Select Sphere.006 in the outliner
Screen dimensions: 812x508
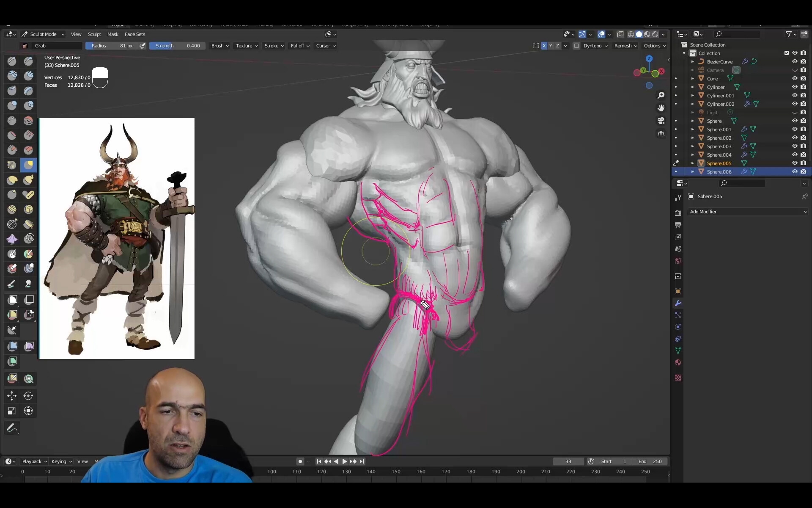pos(719,171)
